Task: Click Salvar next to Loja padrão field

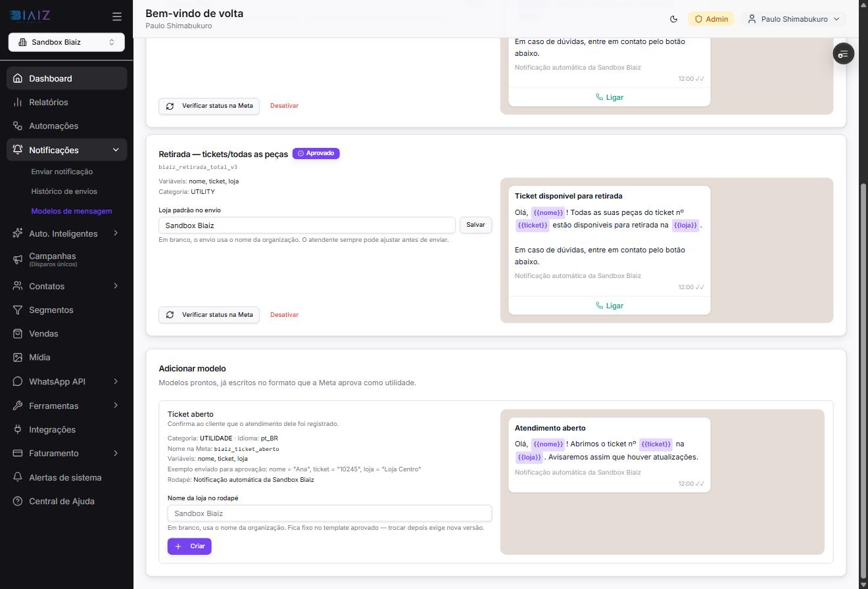Action: (475, 225)
